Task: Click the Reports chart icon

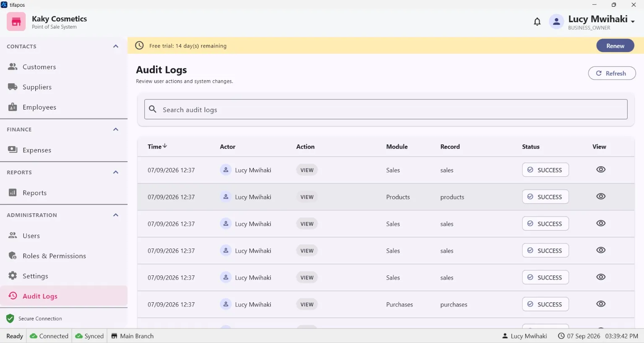Action: coord(13,192)
